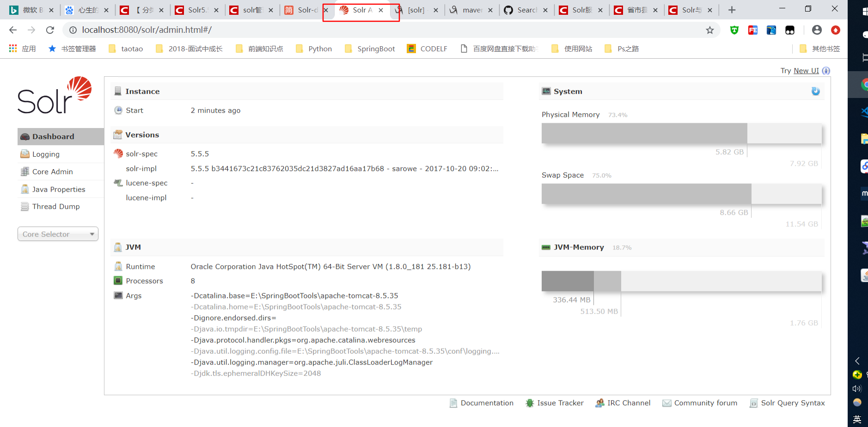Viewport: 868px width, 427px height.
Task: Open the Core Admin page
Action: tap(52, 171)
